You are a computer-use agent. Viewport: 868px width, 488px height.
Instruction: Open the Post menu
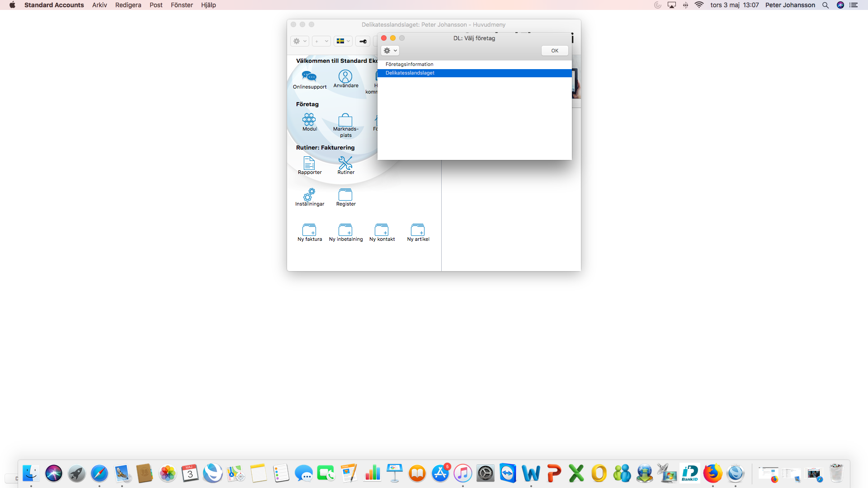(x=156, y=5)
